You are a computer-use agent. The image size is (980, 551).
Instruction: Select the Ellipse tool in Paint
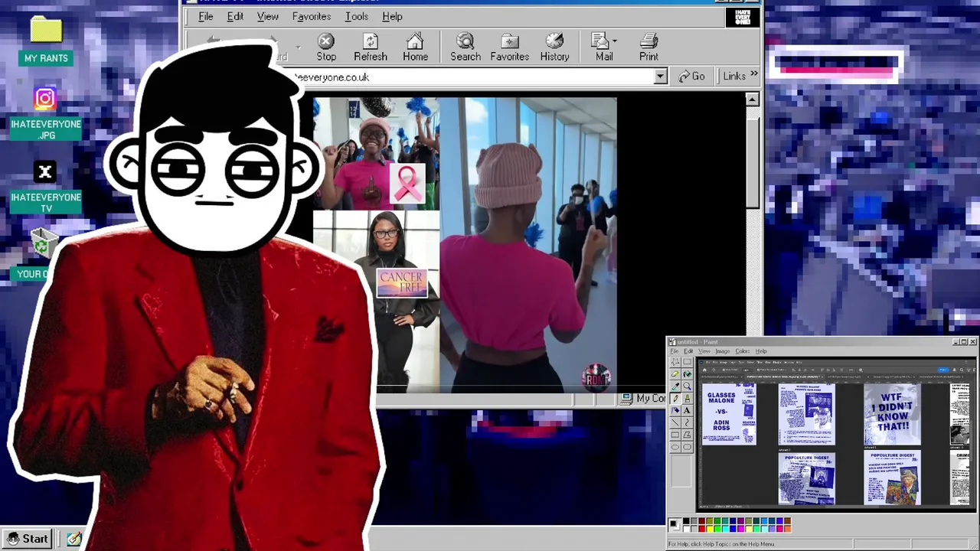pyautogui.click(x=675, y=447)
